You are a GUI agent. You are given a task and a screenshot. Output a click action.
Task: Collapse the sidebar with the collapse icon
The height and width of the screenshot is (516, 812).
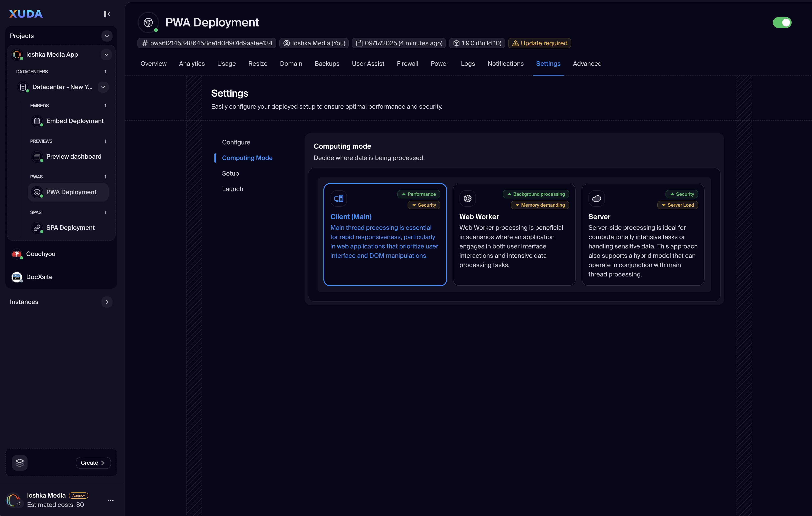[x=107, y=14]
